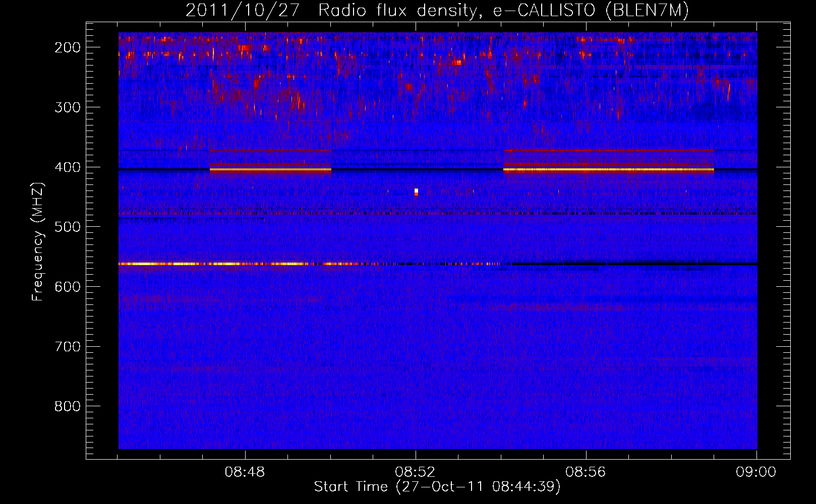816x504 pixels.
Task: Click the bright yellow band at 560 MHz before 08:48
Action: tap(182, 264)
